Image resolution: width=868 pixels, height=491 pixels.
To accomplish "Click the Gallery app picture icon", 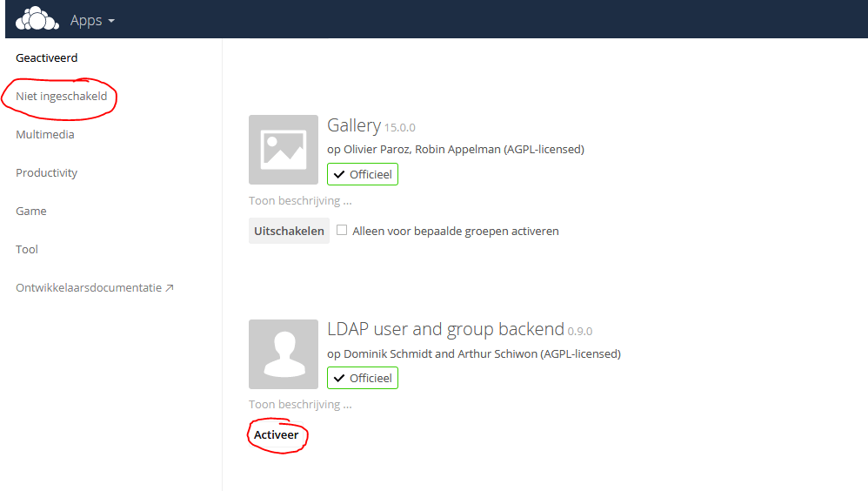I will point(284,150).
